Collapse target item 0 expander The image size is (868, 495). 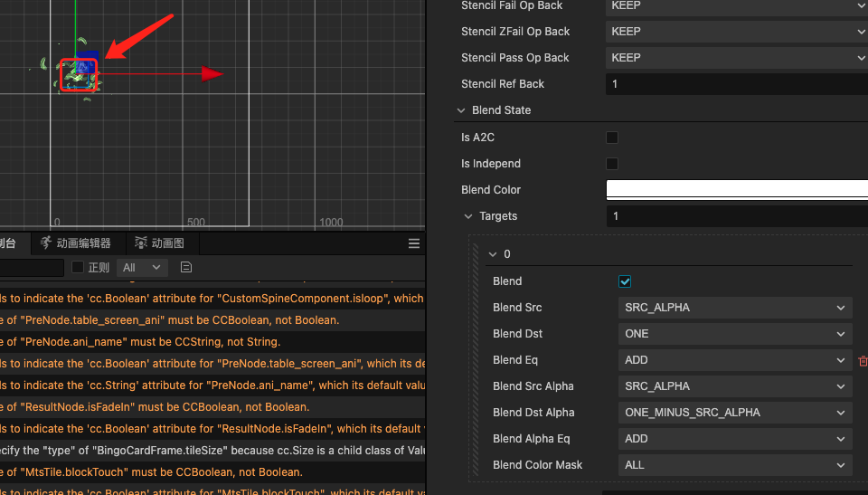coord(493,254)
